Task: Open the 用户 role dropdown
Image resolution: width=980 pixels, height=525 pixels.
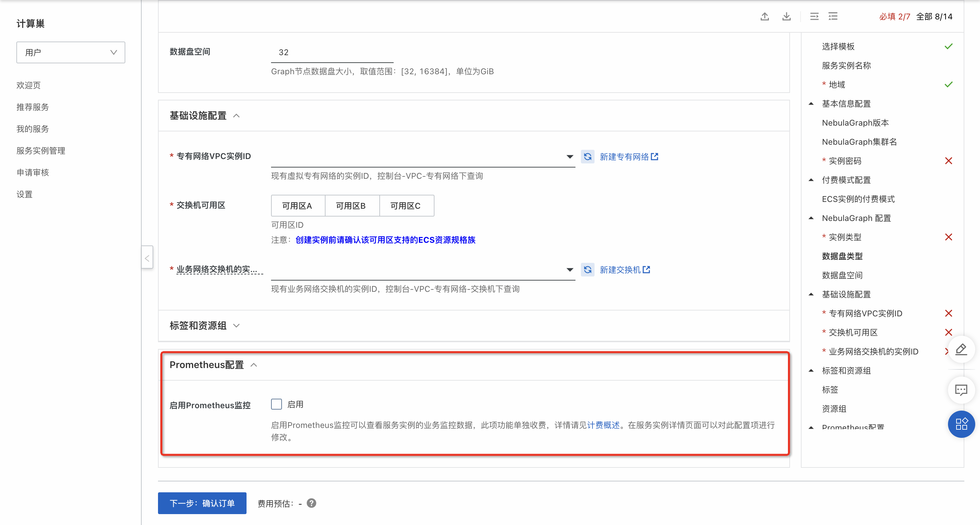Action: pos(71,52)
